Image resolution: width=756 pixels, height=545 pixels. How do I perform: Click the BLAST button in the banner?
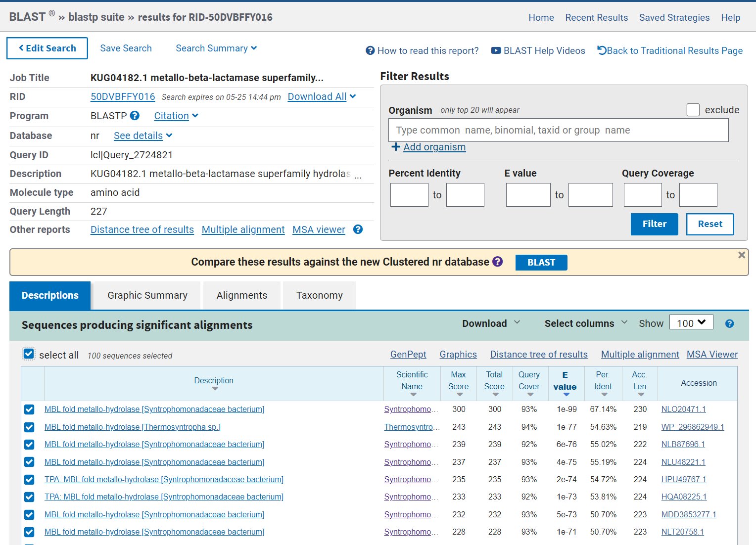coord(541,262)
